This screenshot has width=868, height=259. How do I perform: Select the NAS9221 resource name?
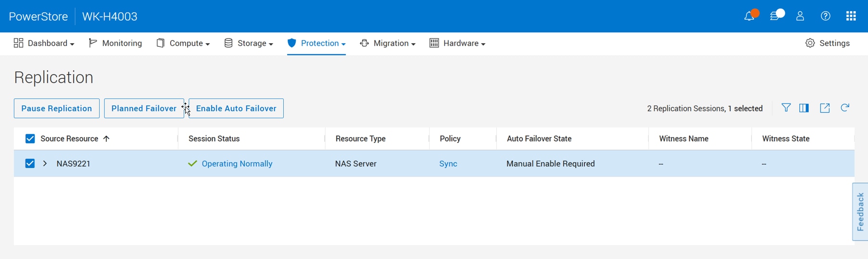(x=74, y=164)
